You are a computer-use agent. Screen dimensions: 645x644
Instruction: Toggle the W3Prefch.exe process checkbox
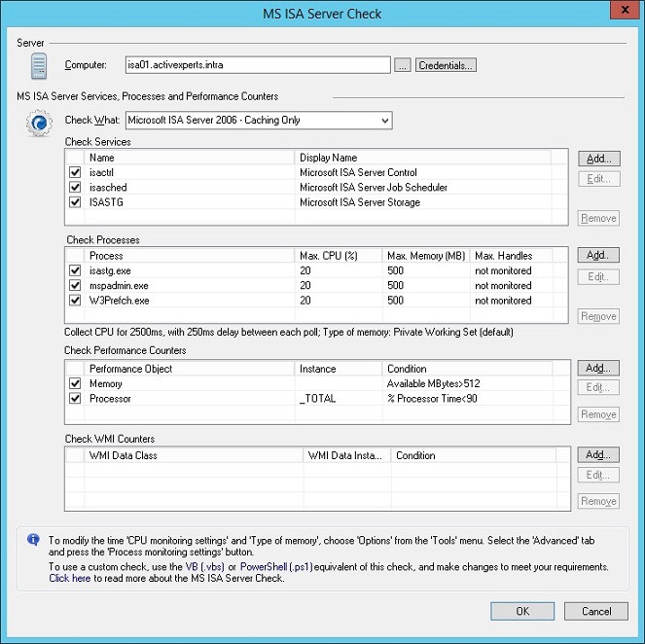coord(75,301)
